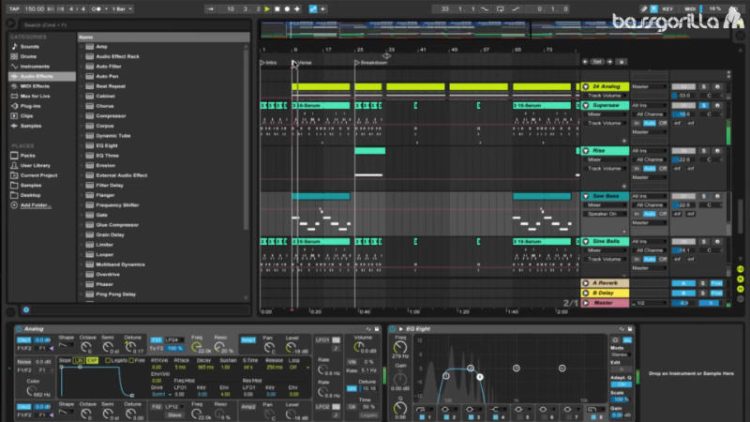Open the Plug-ins browser category
This screenshot has width=750, height=422.
point(32,105)
